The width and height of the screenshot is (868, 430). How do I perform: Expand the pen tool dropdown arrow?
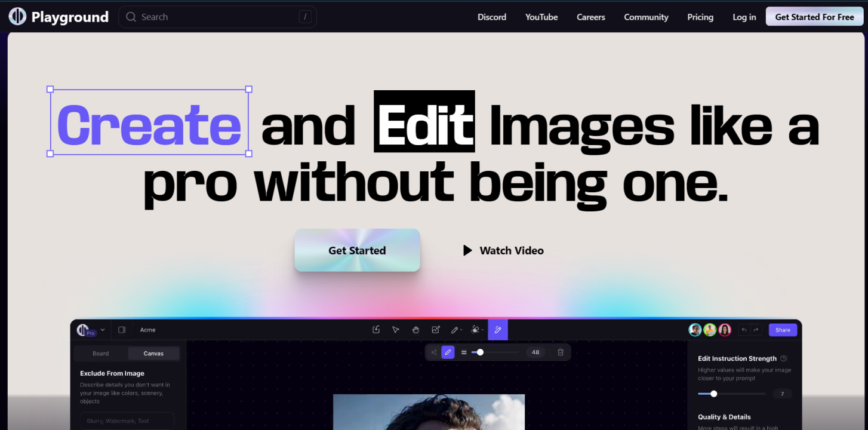(461, 330)
